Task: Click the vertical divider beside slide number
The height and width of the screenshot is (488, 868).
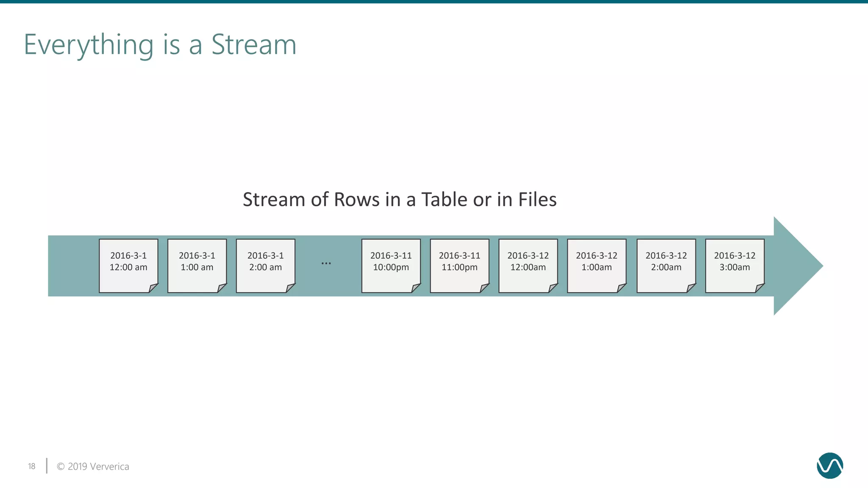Action: pyautogui.click(x=47, y=466)
